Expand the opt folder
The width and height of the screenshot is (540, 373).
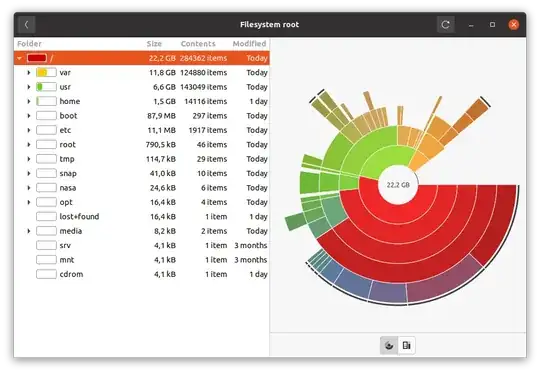(29, 203)
